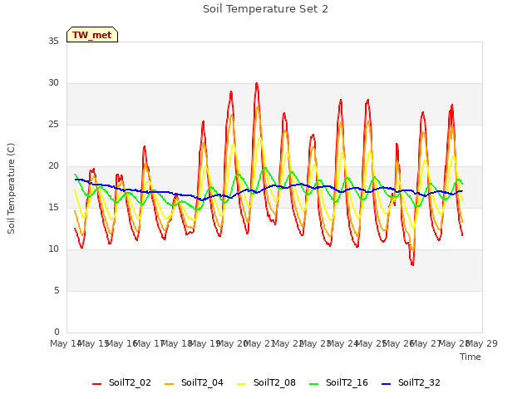Click the green SoilT2_16 legend swatch
Image resolution: width=532 pixels, height=399 pixels.
click(314, 384)
